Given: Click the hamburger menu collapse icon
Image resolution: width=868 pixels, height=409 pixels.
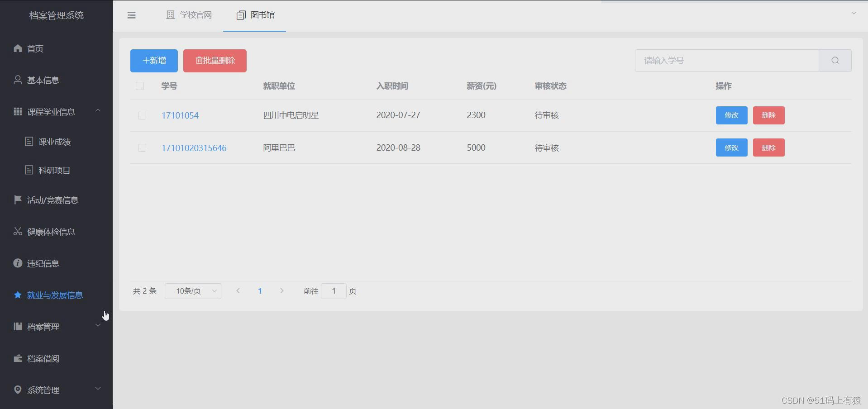Looking at the screenshot, I should pos(132,15).
